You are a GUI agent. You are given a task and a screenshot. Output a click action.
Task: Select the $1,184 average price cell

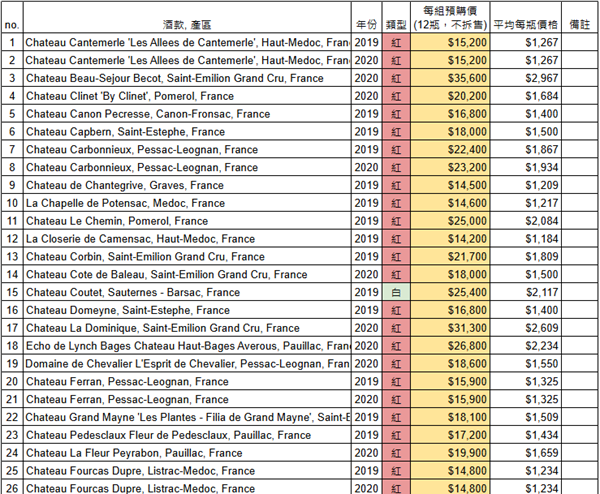526,239
